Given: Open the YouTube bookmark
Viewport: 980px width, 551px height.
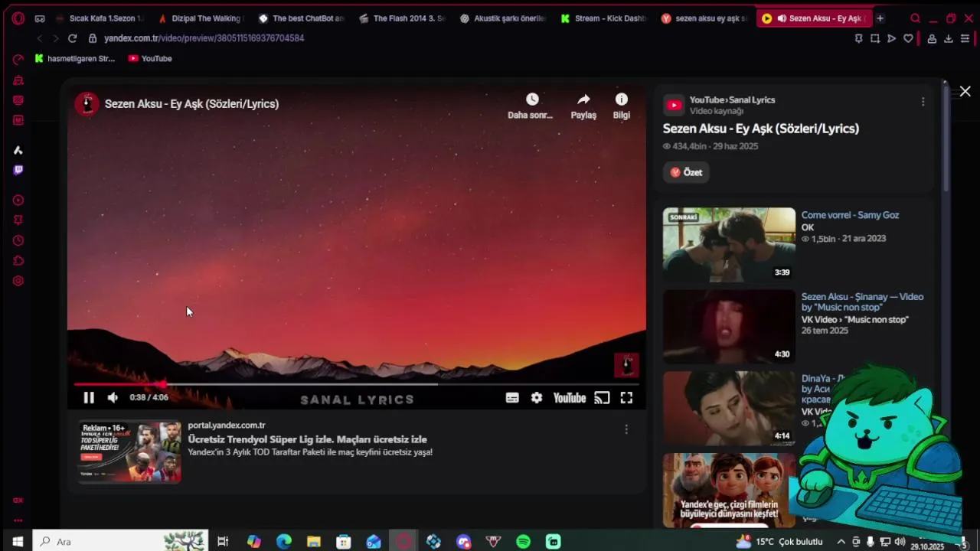Looking at the screenshot, I should [x=150, y=58].
